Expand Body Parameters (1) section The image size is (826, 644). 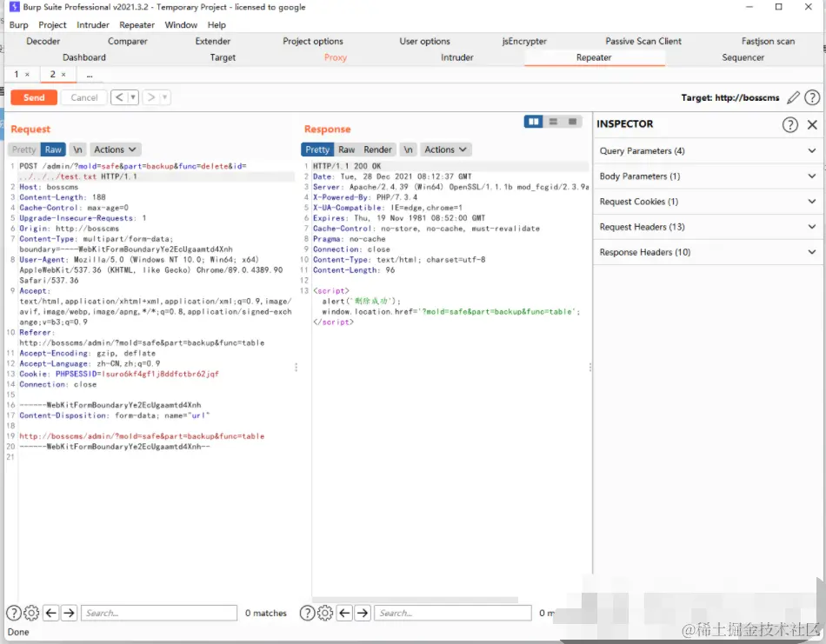[708, 176]
